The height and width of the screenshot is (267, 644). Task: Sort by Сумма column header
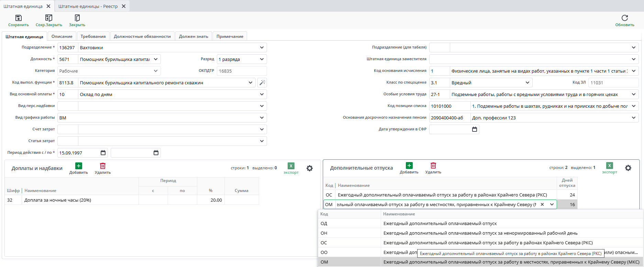click(x=242, y=190)
